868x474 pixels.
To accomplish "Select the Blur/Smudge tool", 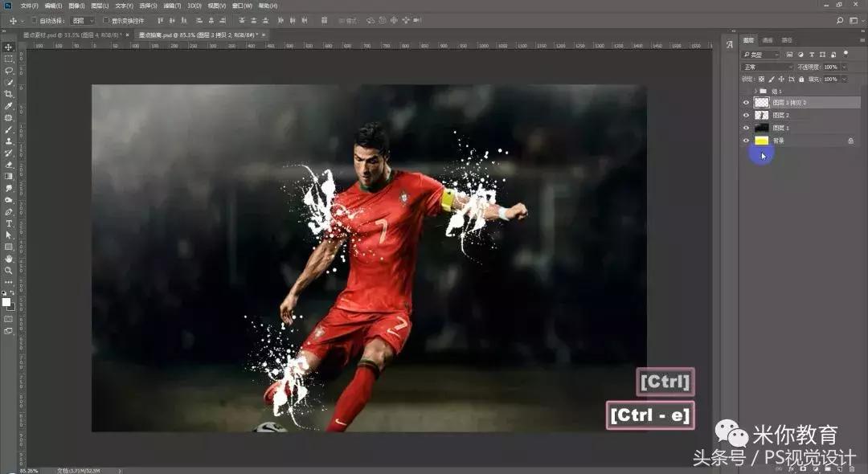I will click(x=8, y=188).
